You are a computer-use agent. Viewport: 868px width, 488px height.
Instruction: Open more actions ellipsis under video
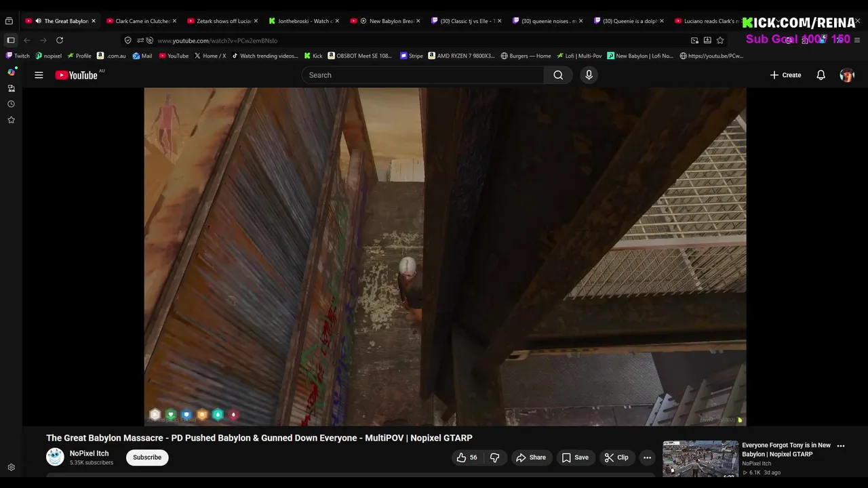[x=647, y=457]
